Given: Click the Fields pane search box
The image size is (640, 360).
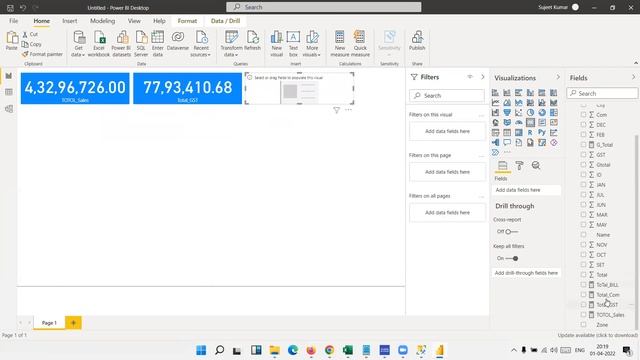Looking at the screenshot, I should tap(602, 93).
